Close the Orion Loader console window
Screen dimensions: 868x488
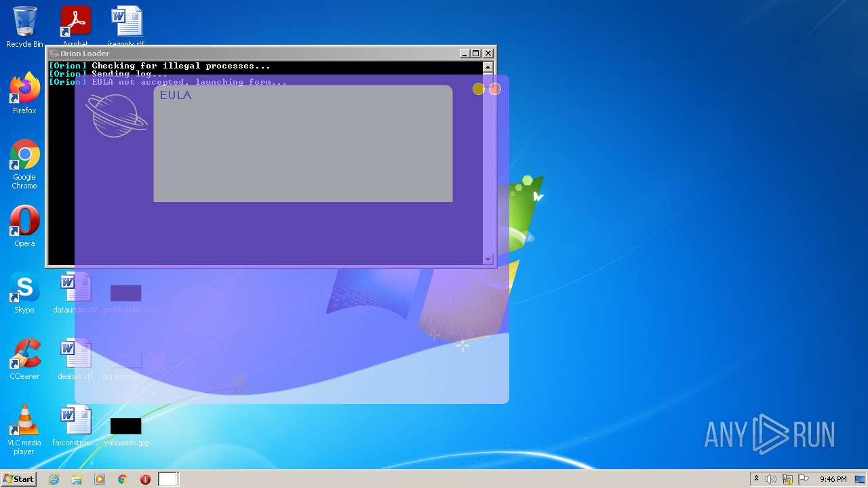click(488, 54)
